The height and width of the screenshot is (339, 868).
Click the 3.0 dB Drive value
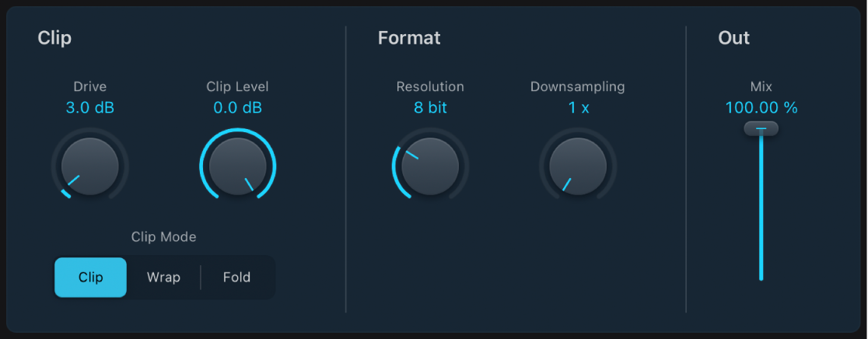tap(89, 108)
